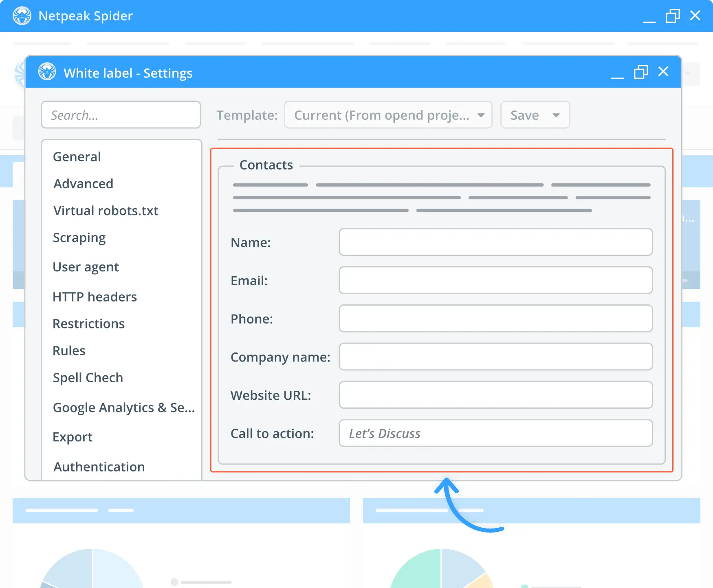The height and width of the screenshot is (588, 713).
Task: Focus the Search... settings field
Action: pos(121,115)
